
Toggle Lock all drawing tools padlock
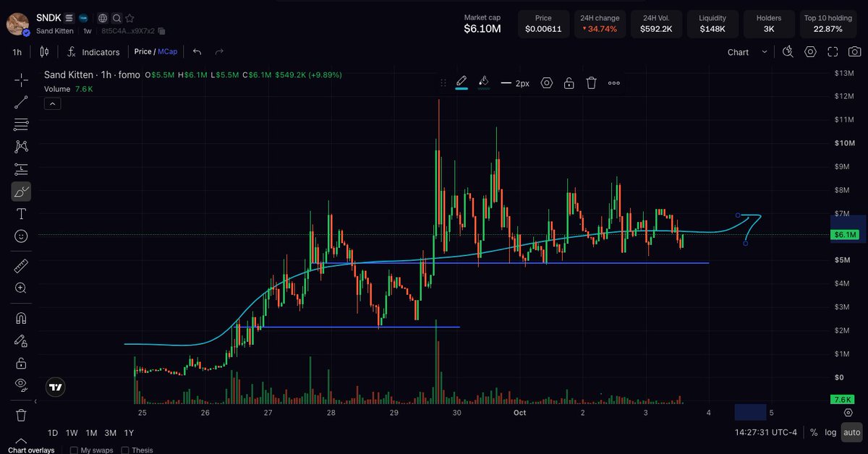click(22, 363)
